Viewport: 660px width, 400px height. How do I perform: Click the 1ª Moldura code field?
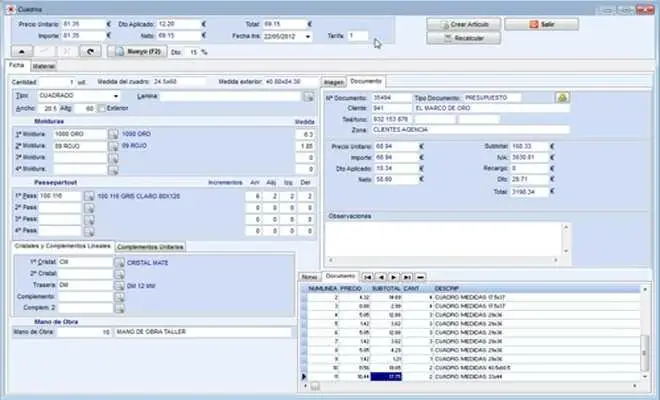point(80,134)
